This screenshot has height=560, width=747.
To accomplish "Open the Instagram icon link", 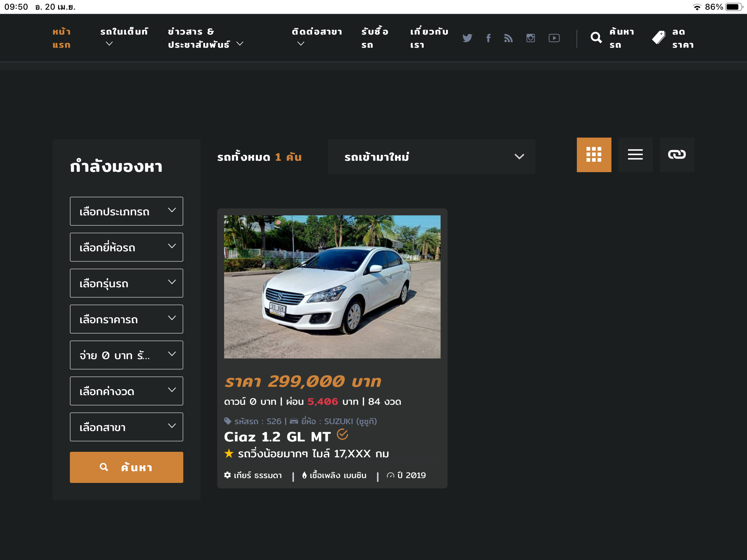I will (x=531, y=38).
